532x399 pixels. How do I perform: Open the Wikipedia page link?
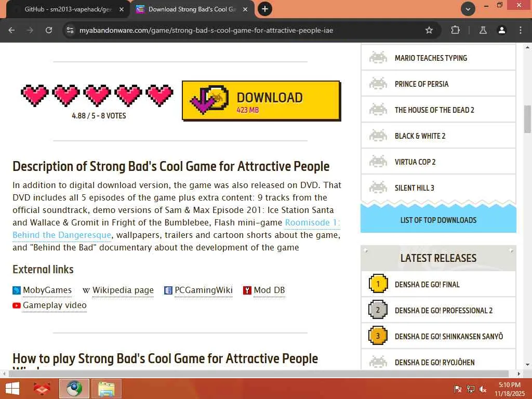click(123, 290)
